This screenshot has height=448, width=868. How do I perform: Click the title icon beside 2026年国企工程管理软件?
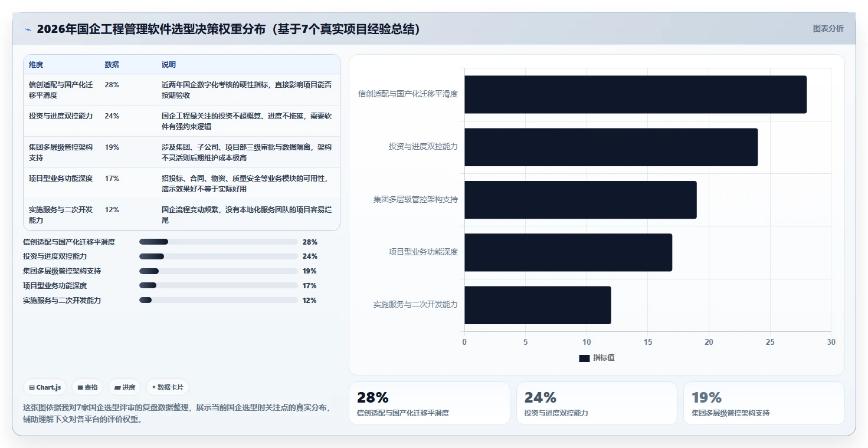click(x=28, y=29)
